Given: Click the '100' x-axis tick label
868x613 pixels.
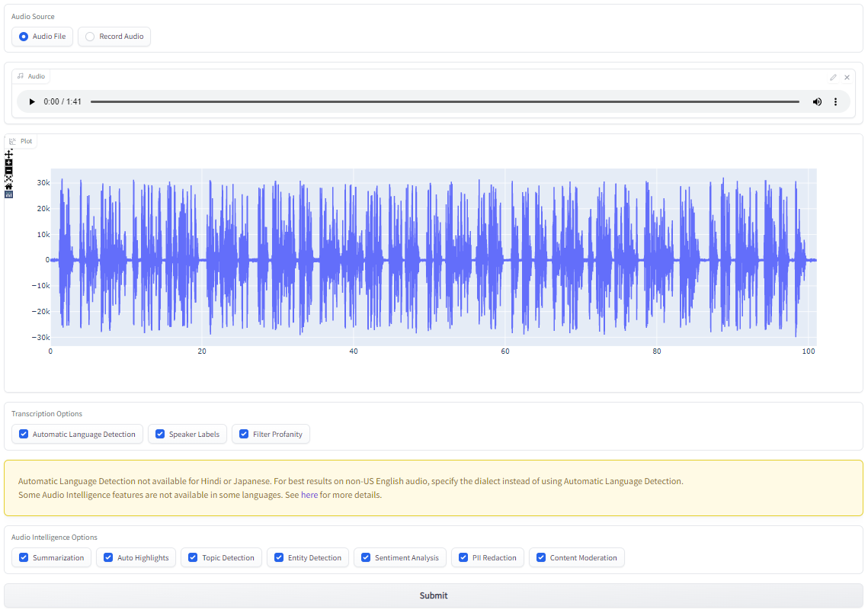Looking at the screenshot, I should click(809, 351).
